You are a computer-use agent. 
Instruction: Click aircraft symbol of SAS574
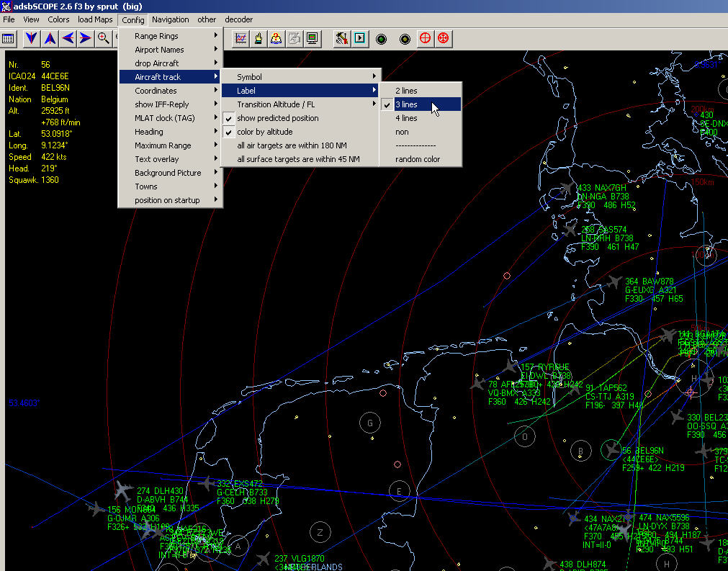point(570,229)
